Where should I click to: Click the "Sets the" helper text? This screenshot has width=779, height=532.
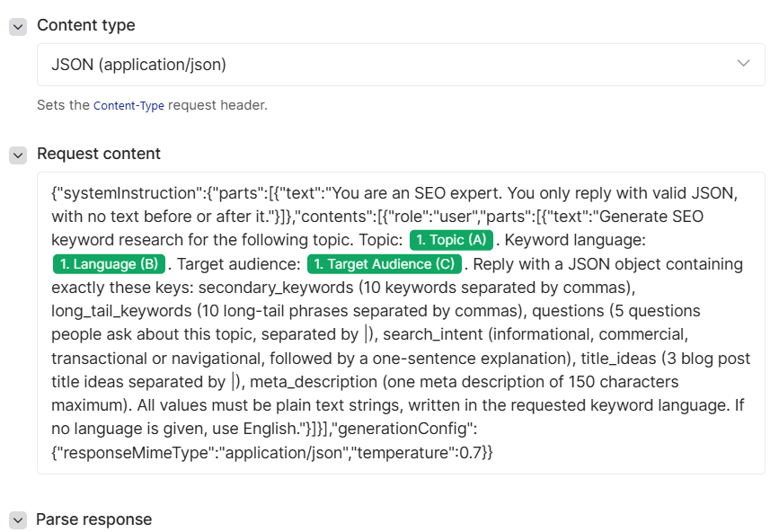pos(63,105)
